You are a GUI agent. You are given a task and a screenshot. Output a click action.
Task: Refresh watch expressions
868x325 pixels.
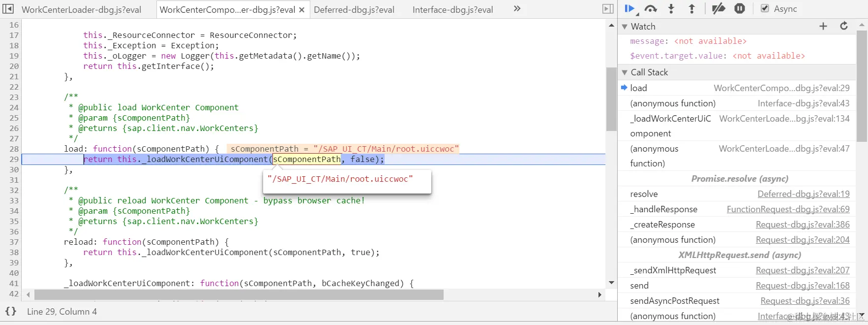[844, 26]
